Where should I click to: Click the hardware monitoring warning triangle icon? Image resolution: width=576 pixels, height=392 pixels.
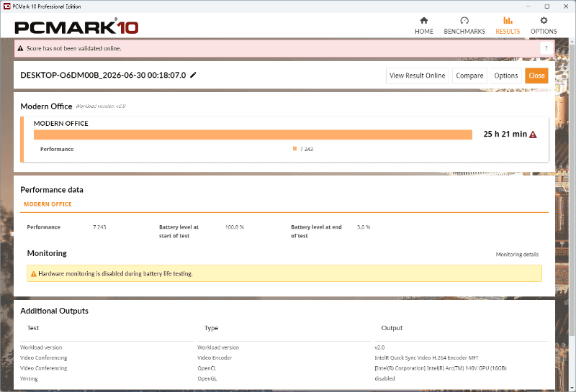tap(33, 274)
